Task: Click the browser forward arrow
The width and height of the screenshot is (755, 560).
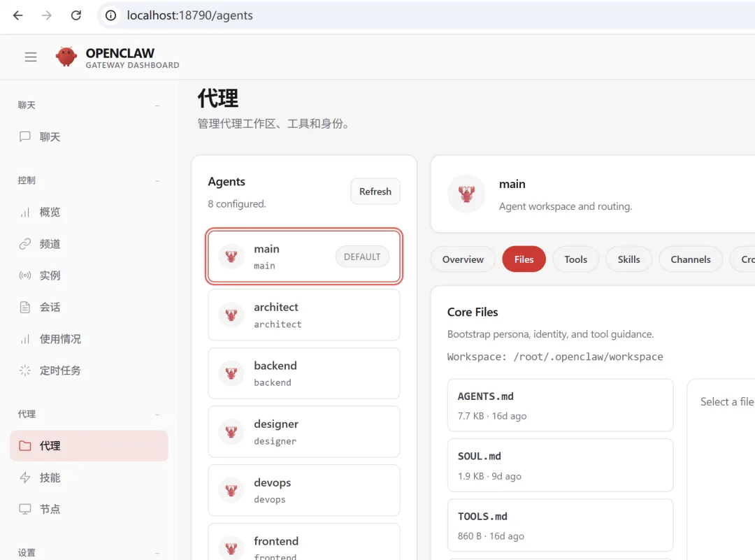Action: (x=47, y=15)
